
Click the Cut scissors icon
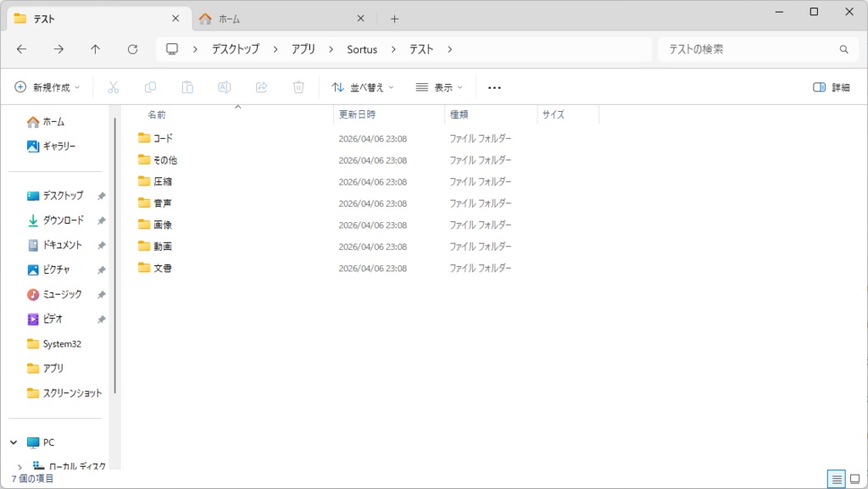click(x=113, y=87)
